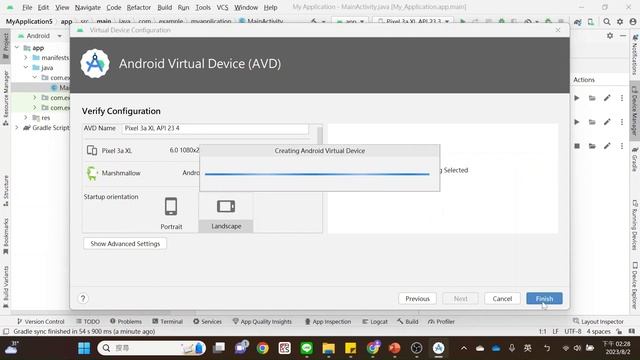Open Sticky Notes from the taskbar

click(351, 348)
